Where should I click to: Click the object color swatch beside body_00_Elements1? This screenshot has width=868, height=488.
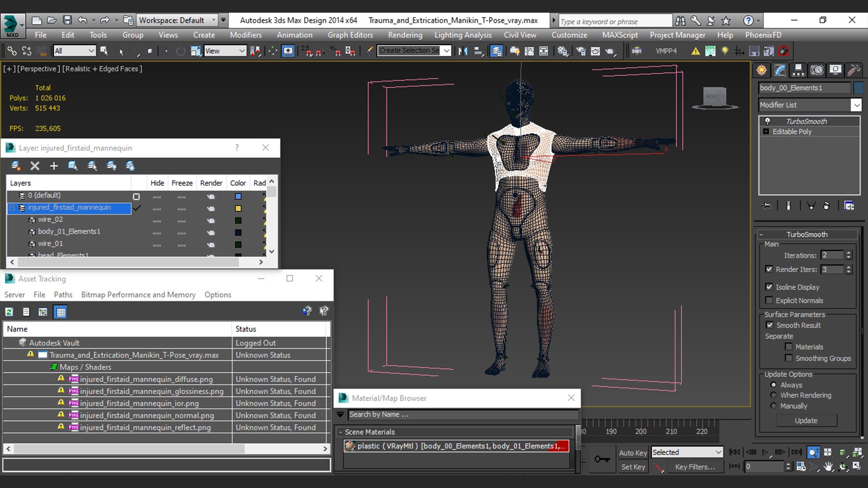click(x=858, y=88)
